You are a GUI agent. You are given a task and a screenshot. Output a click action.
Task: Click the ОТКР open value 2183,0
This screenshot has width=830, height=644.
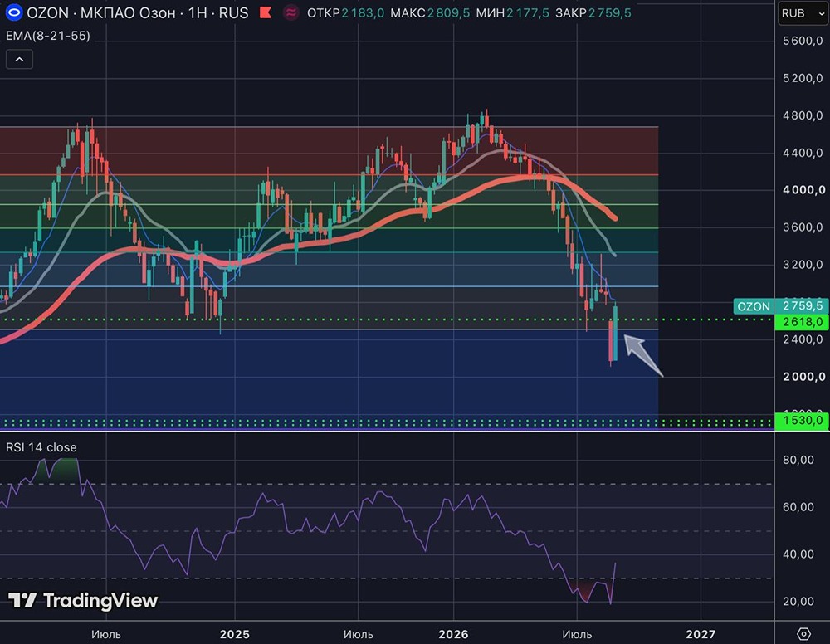(363, 12)
